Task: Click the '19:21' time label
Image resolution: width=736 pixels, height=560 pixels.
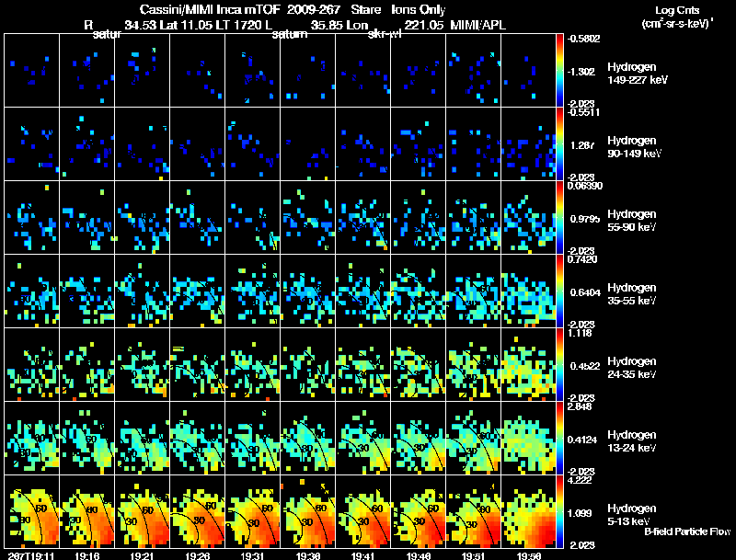Action: [142, 555]
